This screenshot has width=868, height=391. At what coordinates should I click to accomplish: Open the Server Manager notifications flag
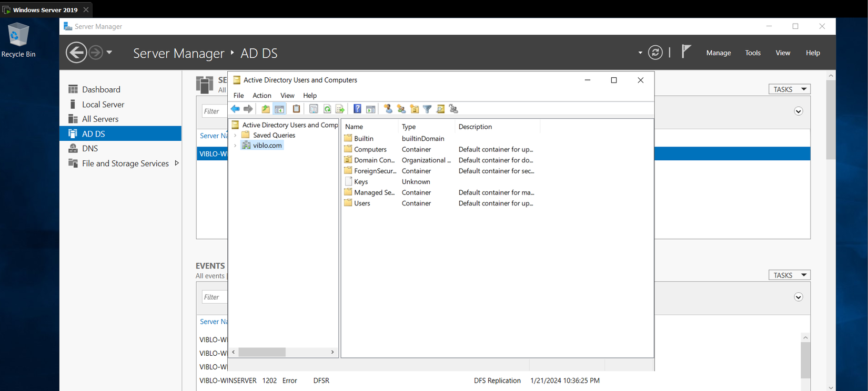click(x=686, y=52)
